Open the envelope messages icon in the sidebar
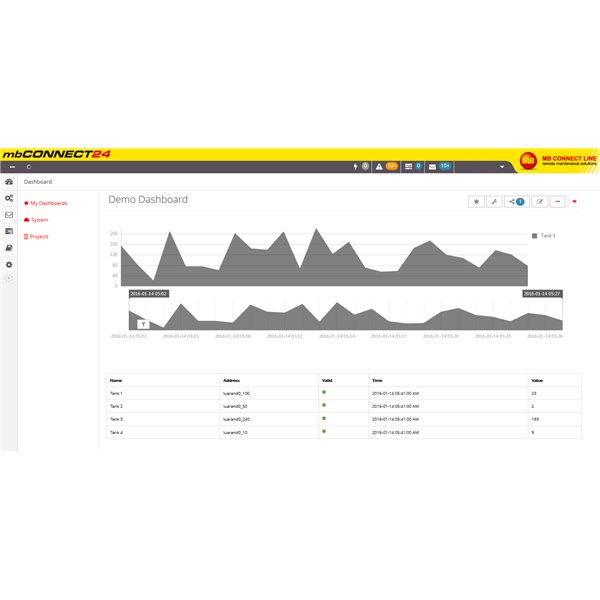Image resolution: width=600 pixels, height=600 pixels. pyautogui.click(x=9, y=215)
